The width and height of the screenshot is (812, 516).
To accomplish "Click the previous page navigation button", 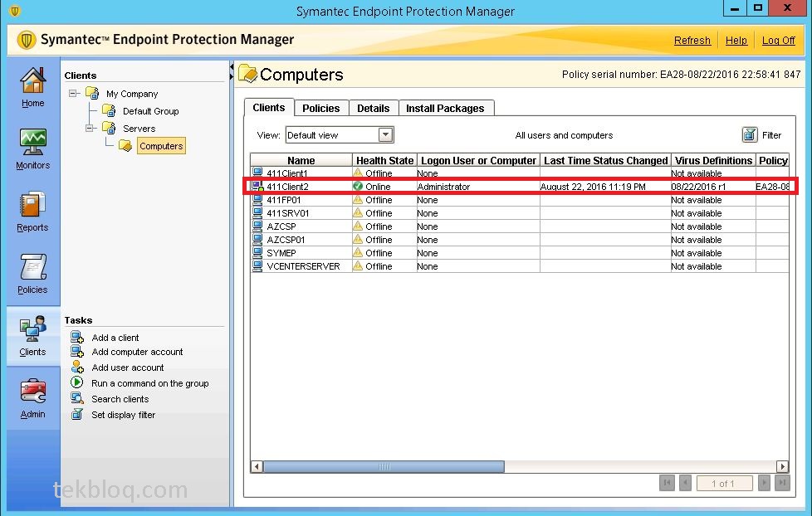I will coord(685,483).
